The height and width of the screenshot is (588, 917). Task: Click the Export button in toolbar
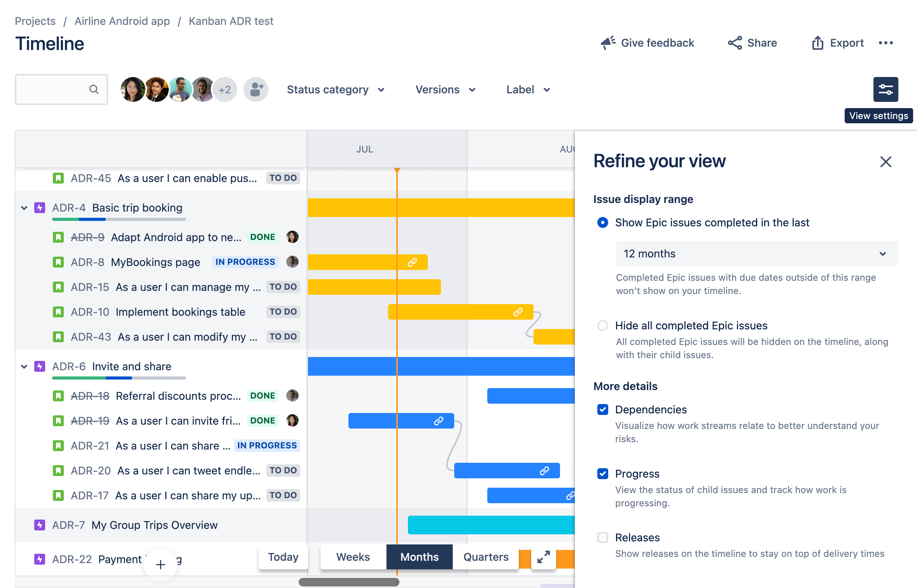click(837, 44)
